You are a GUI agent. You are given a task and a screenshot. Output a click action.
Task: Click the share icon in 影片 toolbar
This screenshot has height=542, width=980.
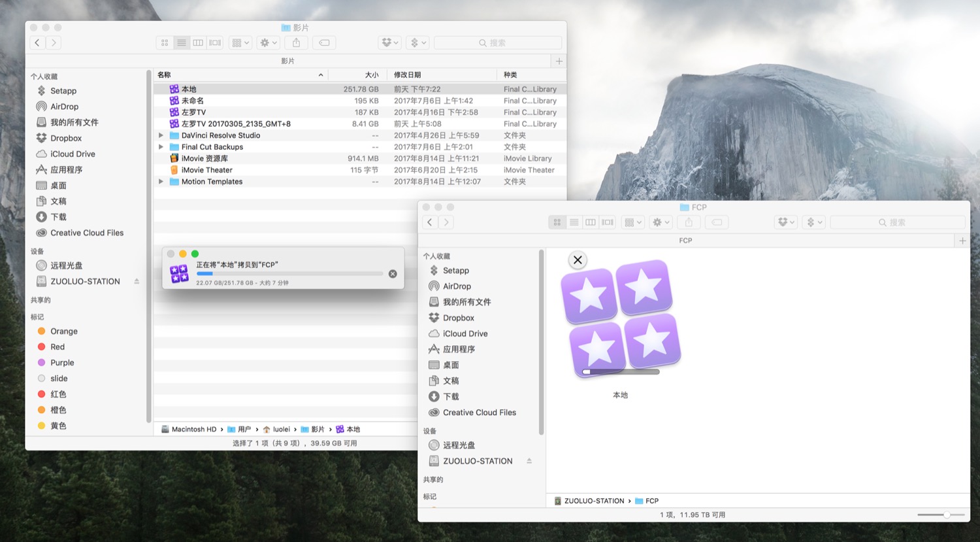[x=296, y=42]
